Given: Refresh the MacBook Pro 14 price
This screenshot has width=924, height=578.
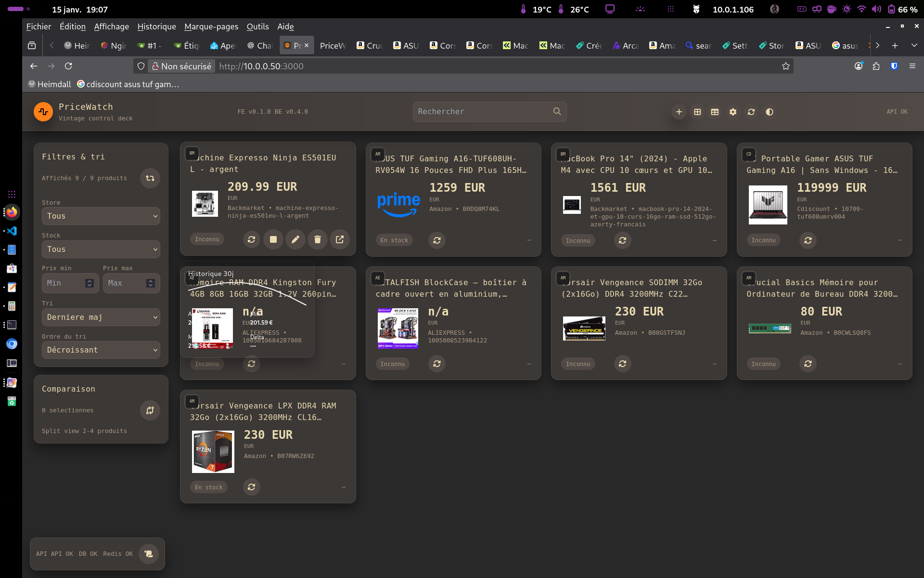Looking at the screenshot, I should pos(622,240).
